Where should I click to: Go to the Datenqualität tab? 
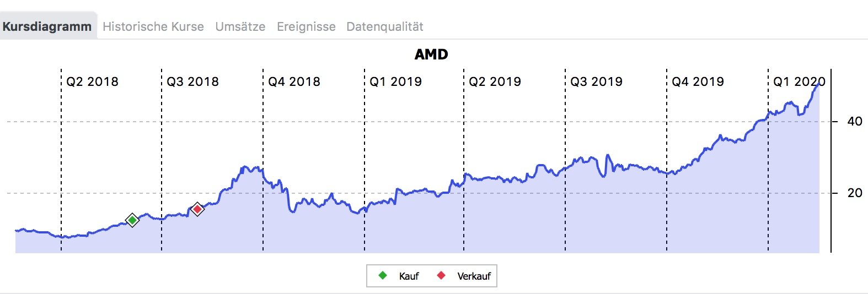coord(385,26)
